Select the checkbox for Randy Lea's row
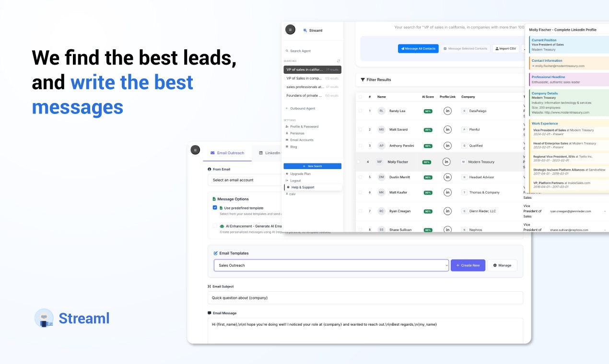The image size is (609, 364). (360, 111)
